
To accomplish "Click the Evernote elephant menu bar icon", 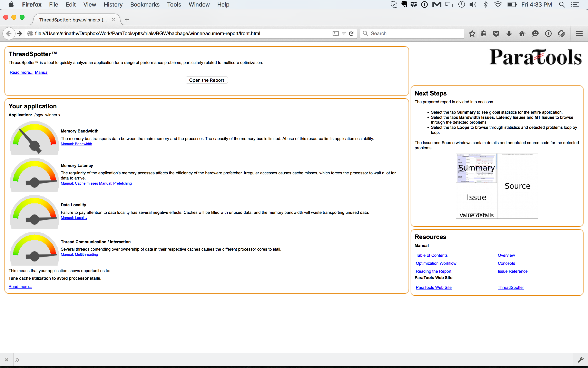I will [404, 4].
